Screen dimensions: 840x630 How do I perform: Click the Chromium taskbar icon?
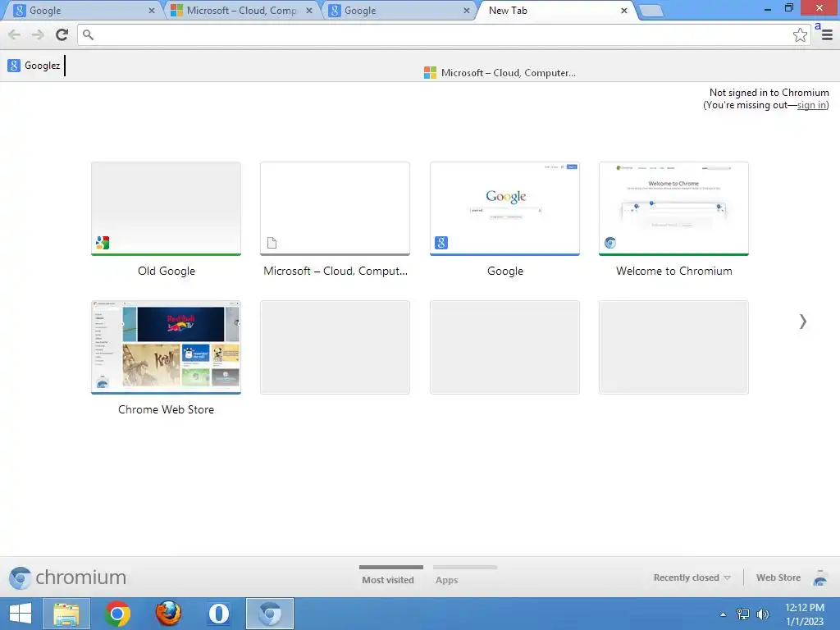(270, 614)
